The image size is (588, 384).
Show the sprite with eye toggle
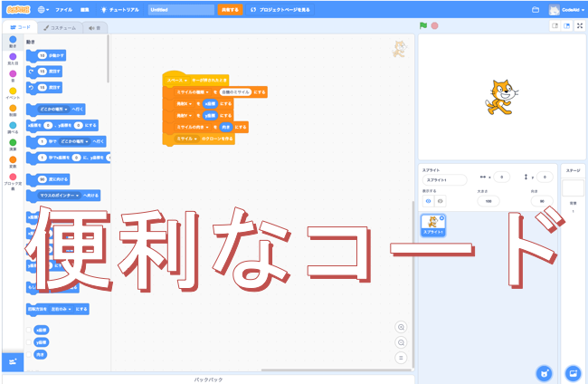click(428, 201)
